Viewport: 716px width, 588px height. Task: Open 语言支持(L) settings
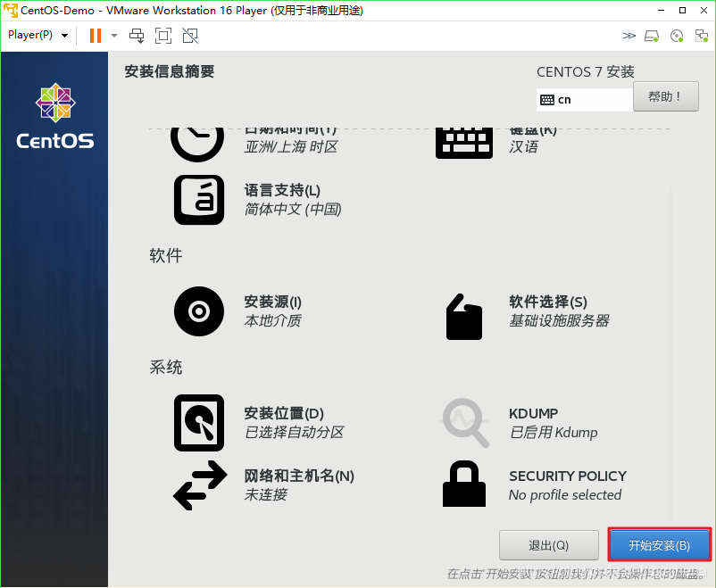(282, 190)
